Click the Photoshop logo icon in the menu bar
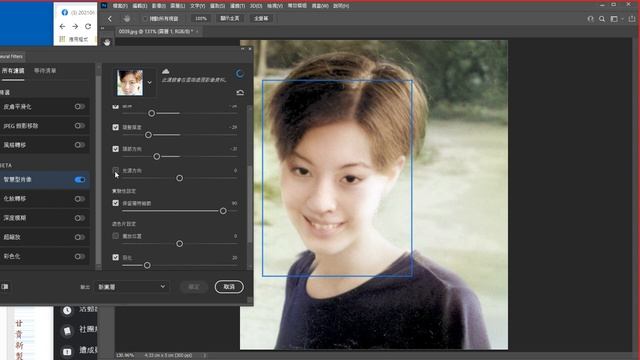640x360 pixels. coord(104,6)
